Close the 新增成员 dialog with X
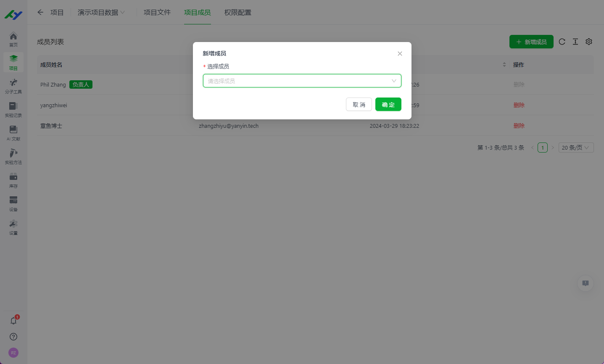 pos(400,53)
